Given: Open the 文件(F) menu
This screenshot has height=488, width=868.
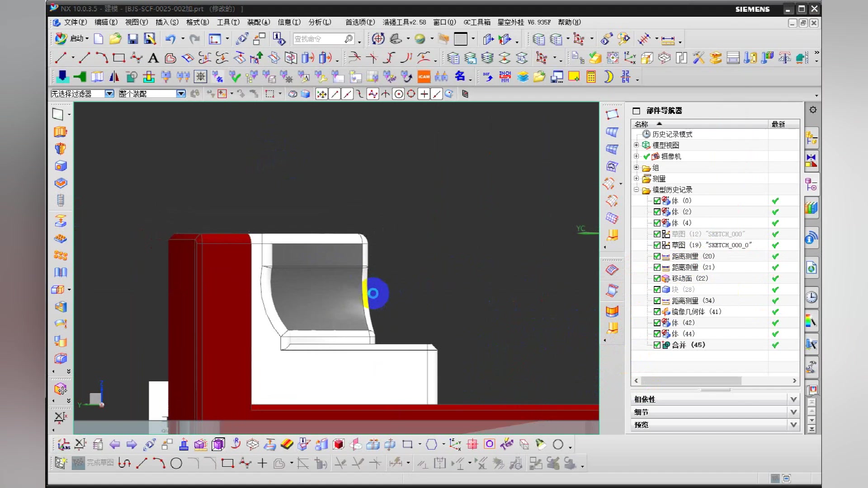Looking at the screenshot, I should click(75, 22).
